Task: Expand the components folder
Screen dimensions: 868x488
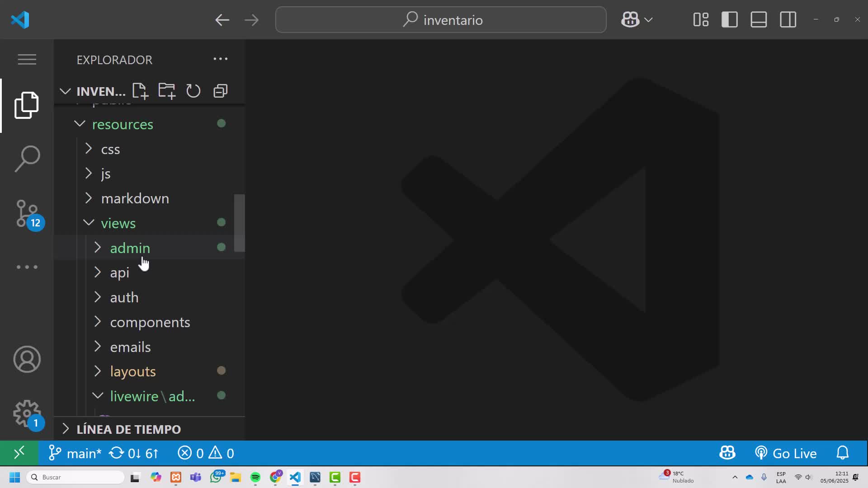Action: pos(150,322)
